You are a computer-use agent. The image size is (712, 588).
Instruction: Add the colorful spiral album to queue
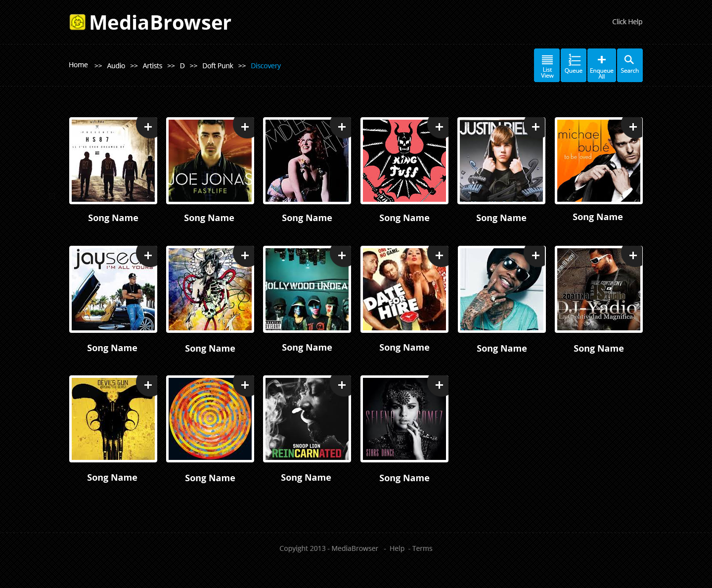click(245, 385)
